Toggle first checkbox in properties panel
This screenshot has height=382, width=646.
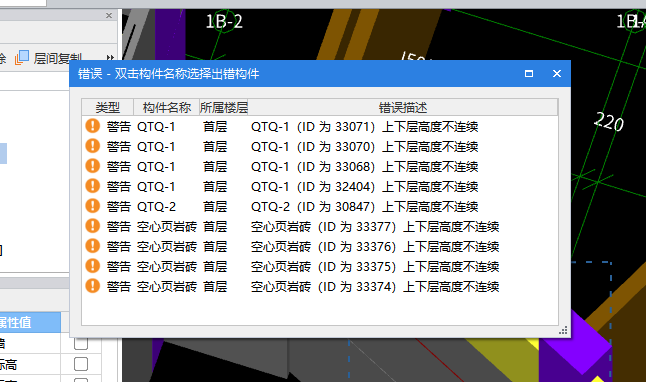[x=81, y=343]
